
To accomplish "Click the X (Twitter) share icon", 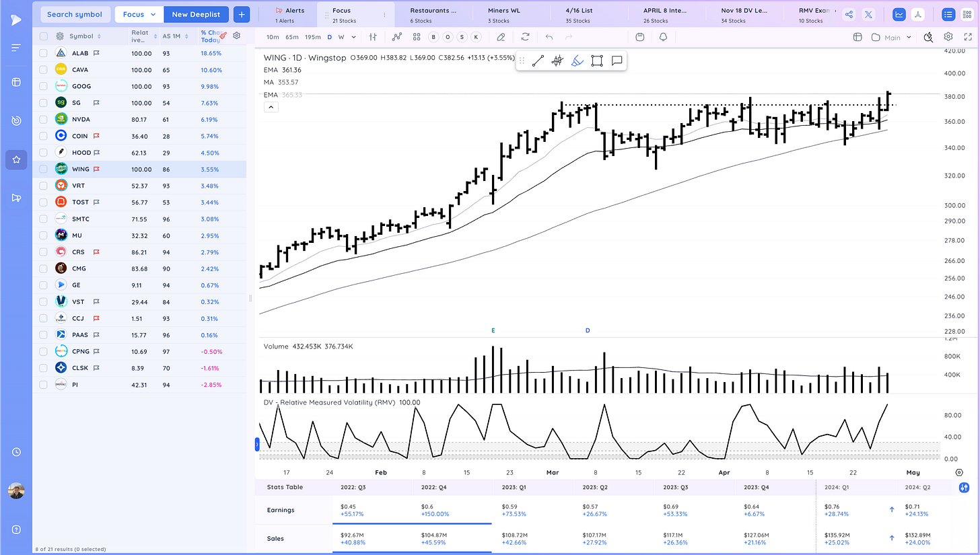I will [x=869, y=14].
